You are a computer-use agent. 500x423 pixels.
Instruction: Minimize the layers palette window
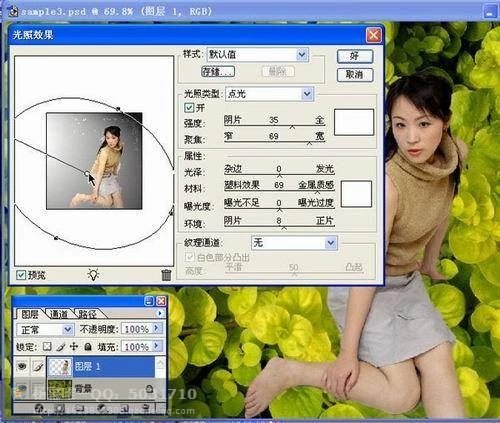coord(149,301)
